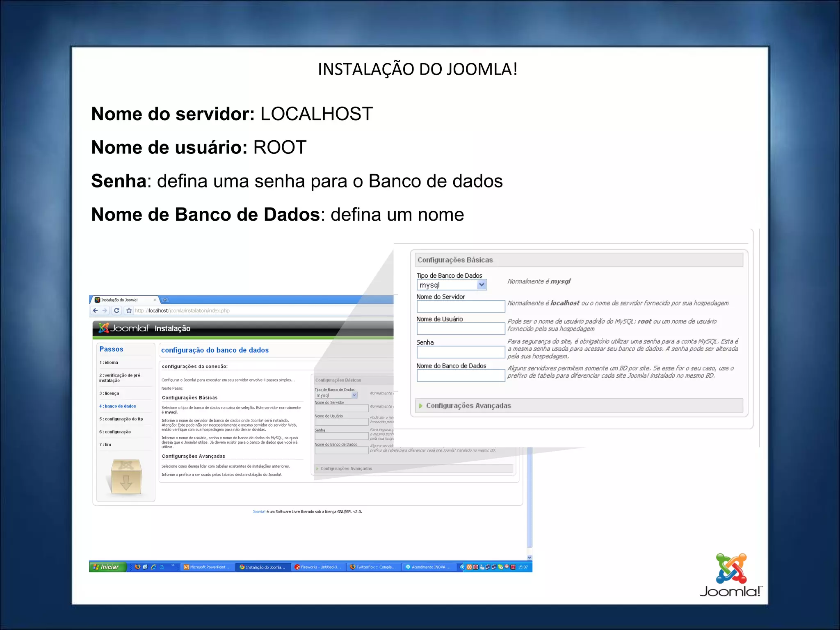Click Nome do Banco de Dados field in zoomed panel
This screenshot has width=840, height=630.
pyautogui.click(x=461, y=376)
